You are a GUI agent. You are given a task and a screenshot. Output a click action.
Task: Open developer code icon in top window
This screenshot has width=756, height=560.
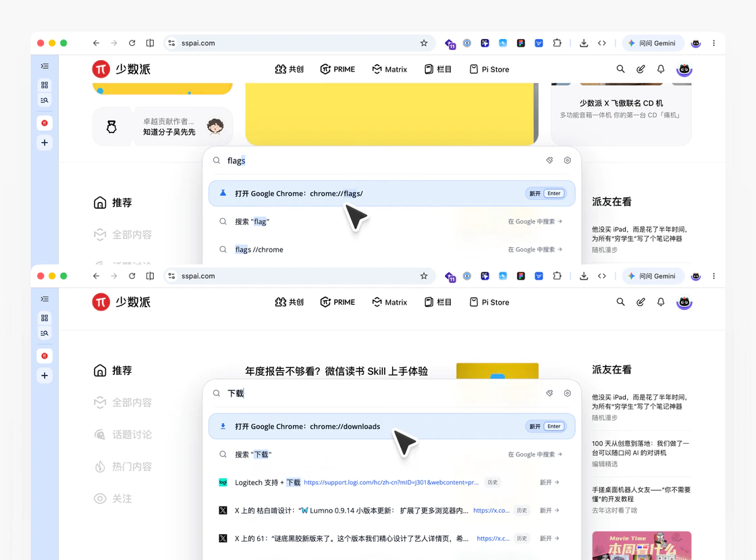pos(601,43)
